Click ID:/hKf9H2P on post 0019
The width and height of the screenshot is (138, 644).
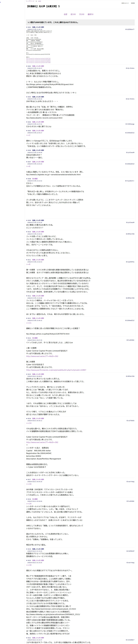pyautogui.click(x=130, y=551)
